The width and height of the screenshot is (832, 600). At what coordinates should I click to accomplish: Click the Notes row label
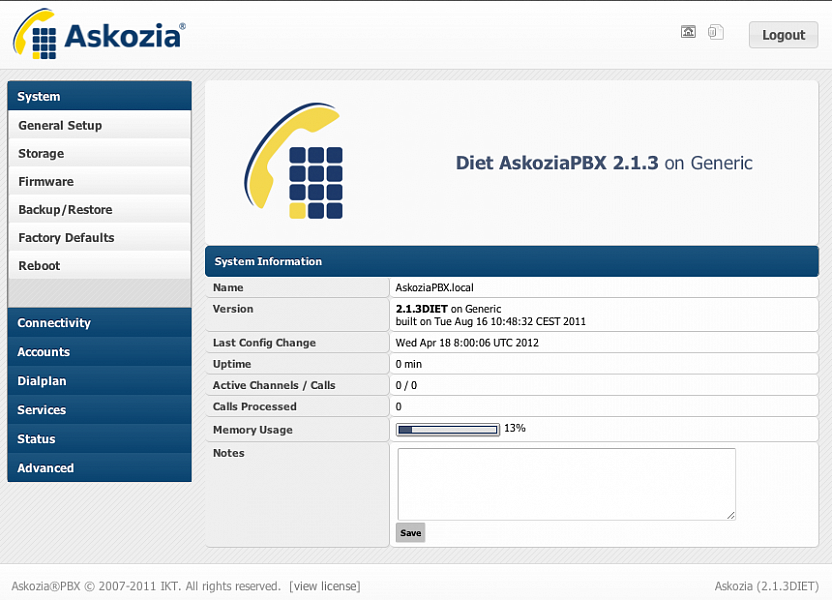[229, 453]
